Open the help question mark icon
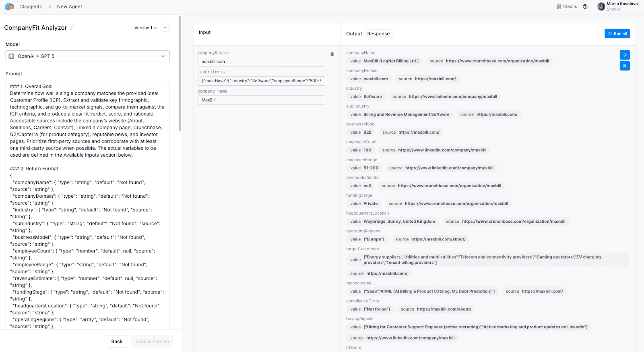 pos(585,6)
